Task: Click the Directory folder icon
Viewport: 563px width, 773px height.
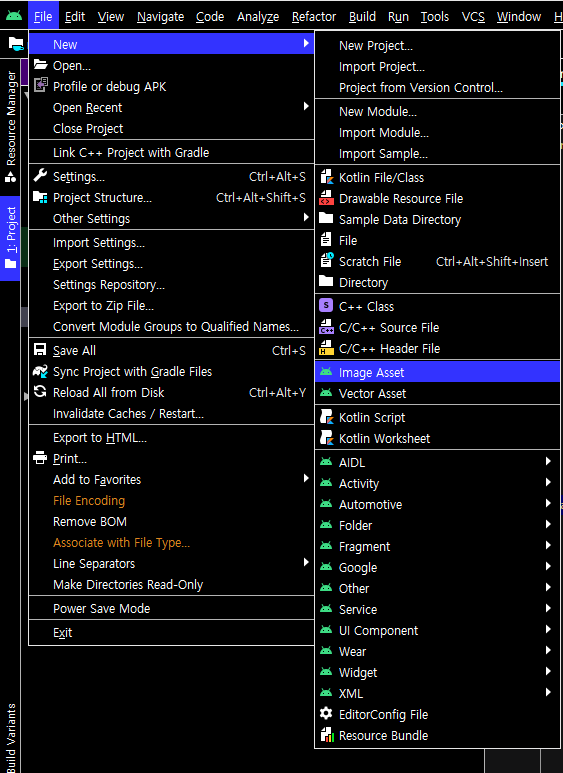Action: [x=326, y=281]
